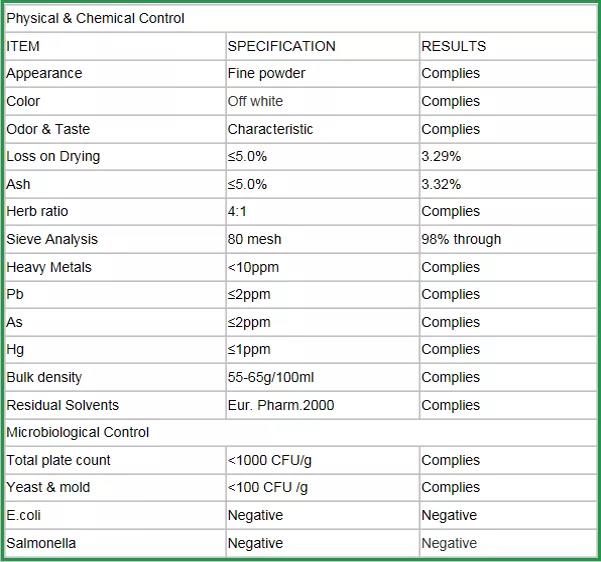Select the Eur. Pharm.2000 specification cell
601x562 pixels.
280,405
